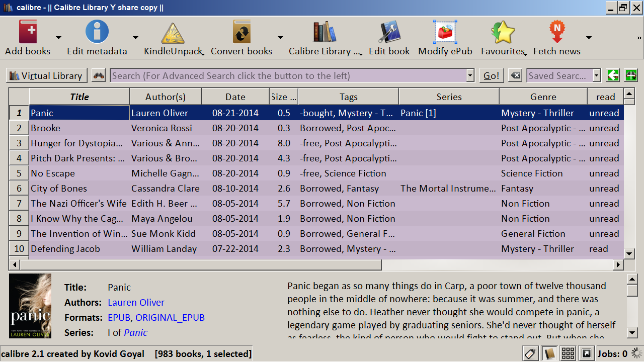Click into the Saved Searches text box

coord(559,75)
